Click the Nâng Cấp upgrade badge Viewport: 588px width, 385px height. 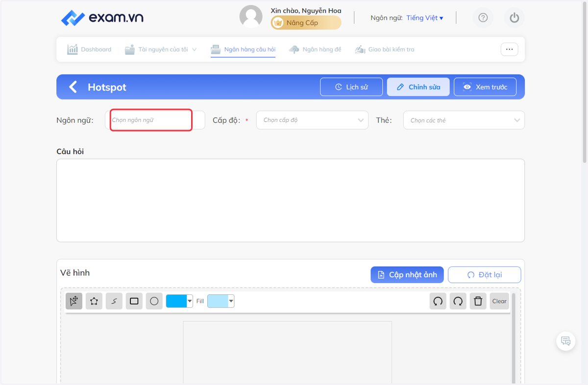[x=306, y=23]
